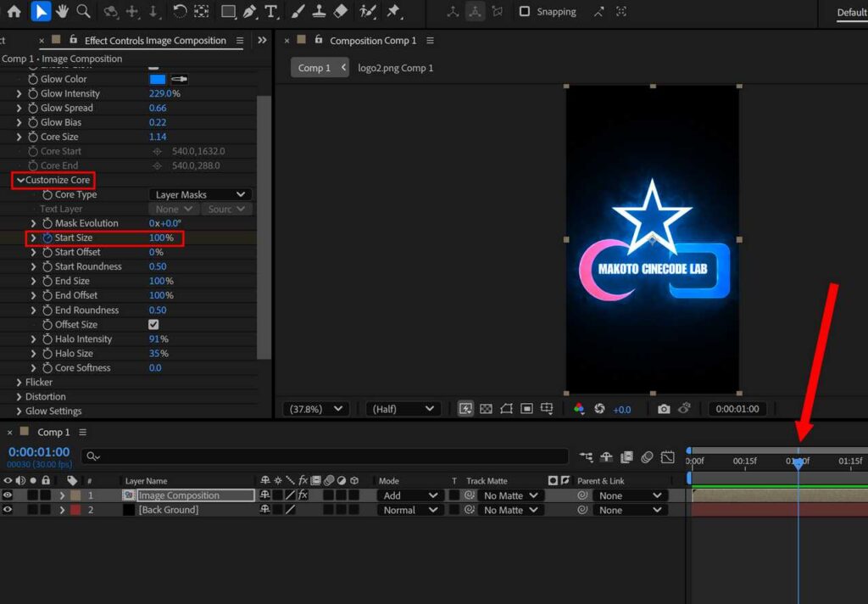Select the Puppet Pin tool
This screenshot has height=604, width=868.
[393, 11]
